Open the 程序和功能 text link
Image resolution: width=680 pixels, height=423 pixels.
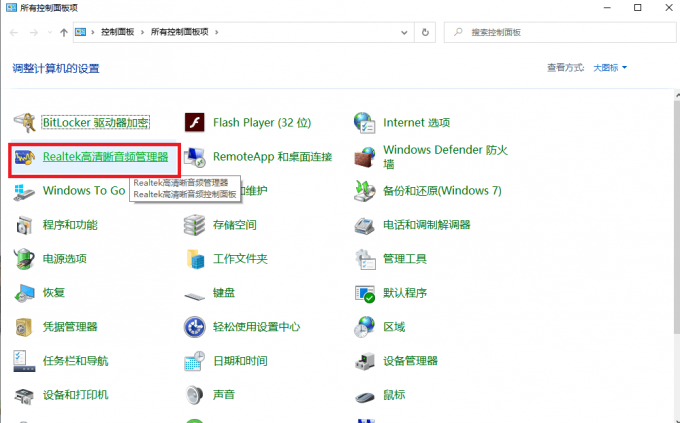coord(70,225)
